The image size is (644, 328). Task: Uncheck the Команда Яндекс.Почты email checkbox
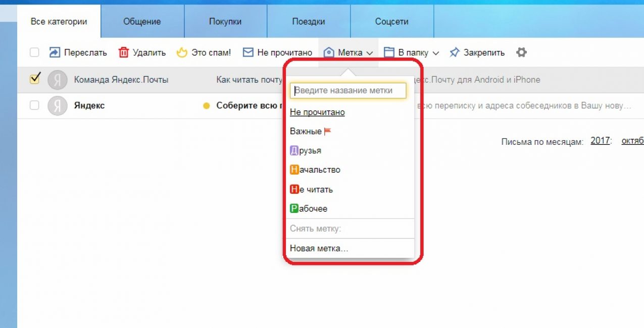pyautogui.click(x=34, y=79)
